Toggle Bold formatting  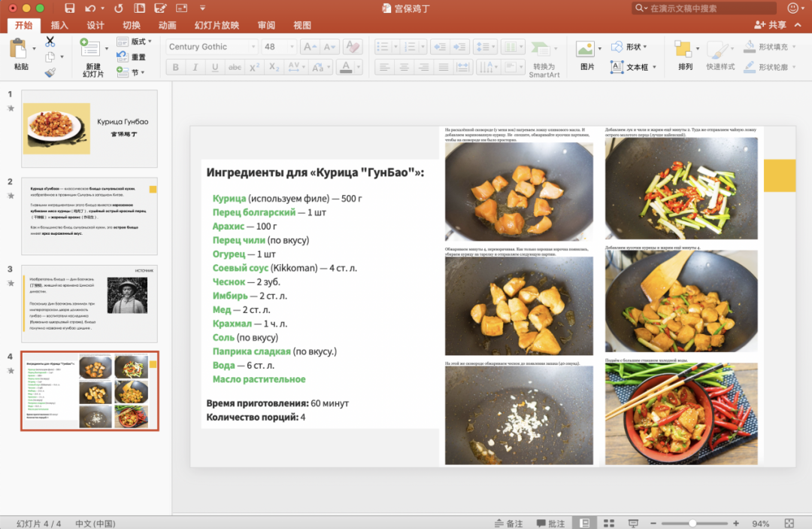[x=176, y=67]
